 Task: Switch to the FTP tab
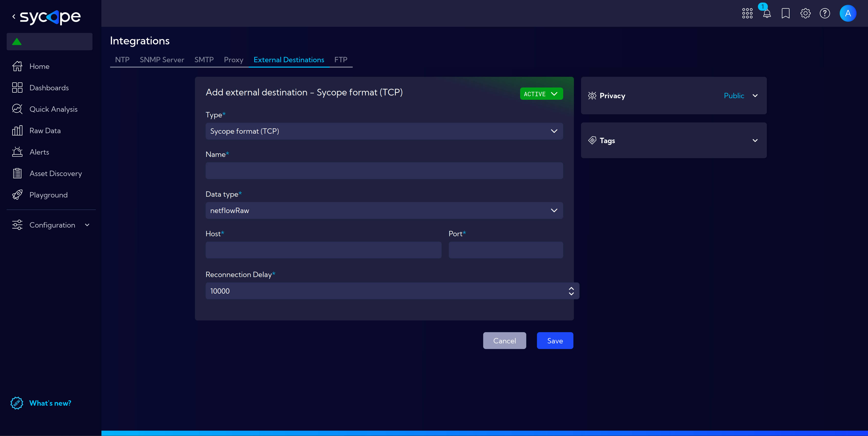pos(341,60)
